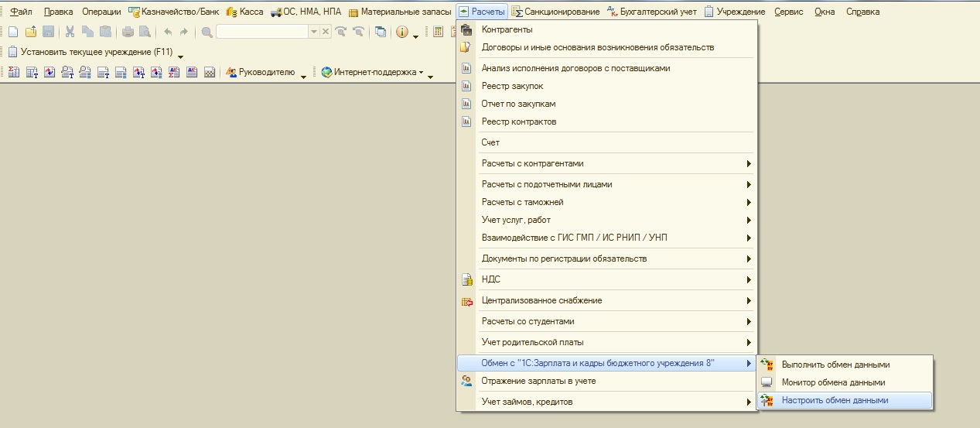Choose Выполнить обмен данными
This screenshot has width=980, height=428.
(x=845, y=365)
